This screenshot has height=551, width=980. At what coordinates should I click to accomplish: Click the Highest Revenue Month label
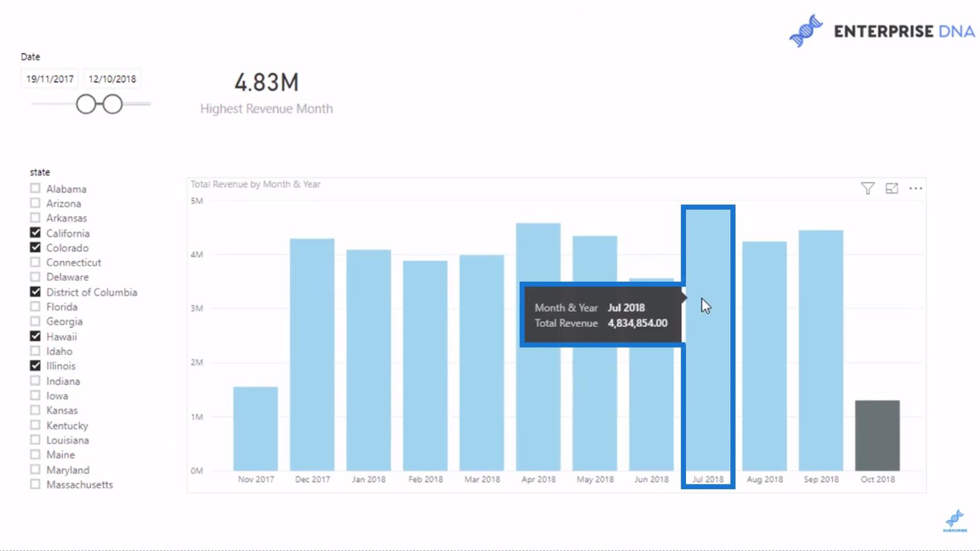267,109
